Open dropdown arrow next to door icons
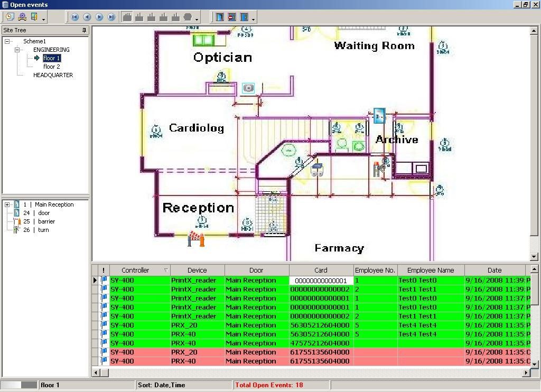The height and width of the screenshot is (392, 541). pyautogui.click(x=254, y=20)
